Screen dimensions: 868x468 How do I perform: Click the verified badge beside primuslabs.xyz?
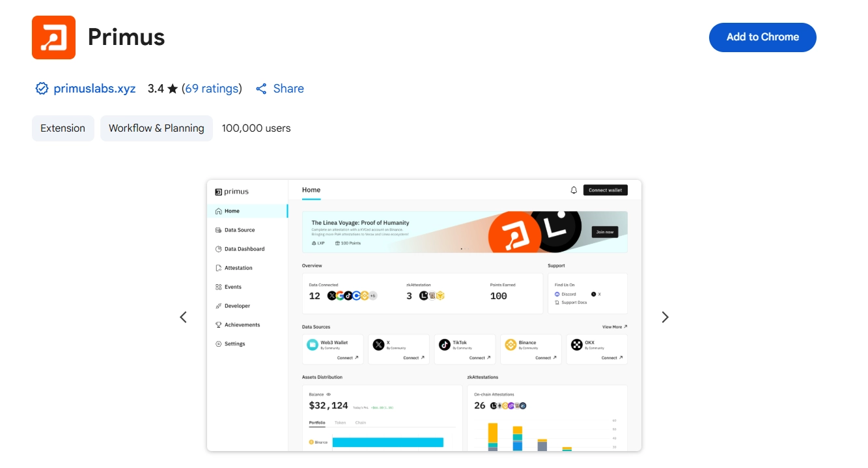(x=42, y=89)
